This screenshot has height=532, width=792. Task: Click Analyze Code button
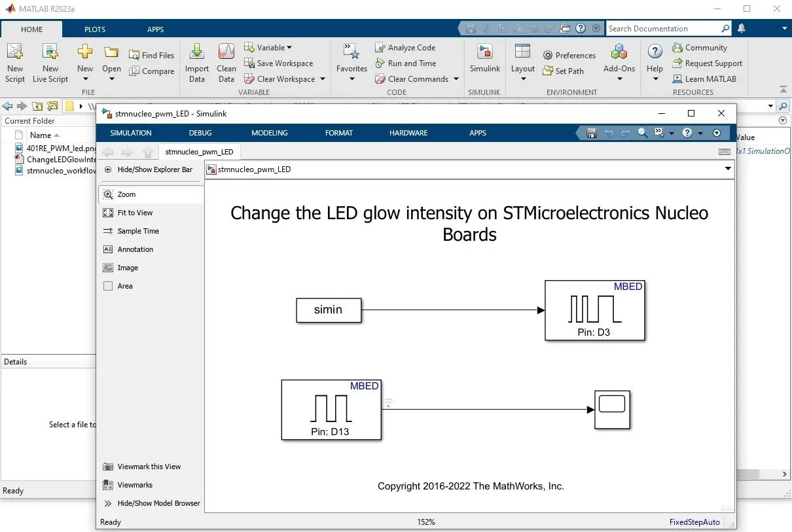tap(405, 48)
